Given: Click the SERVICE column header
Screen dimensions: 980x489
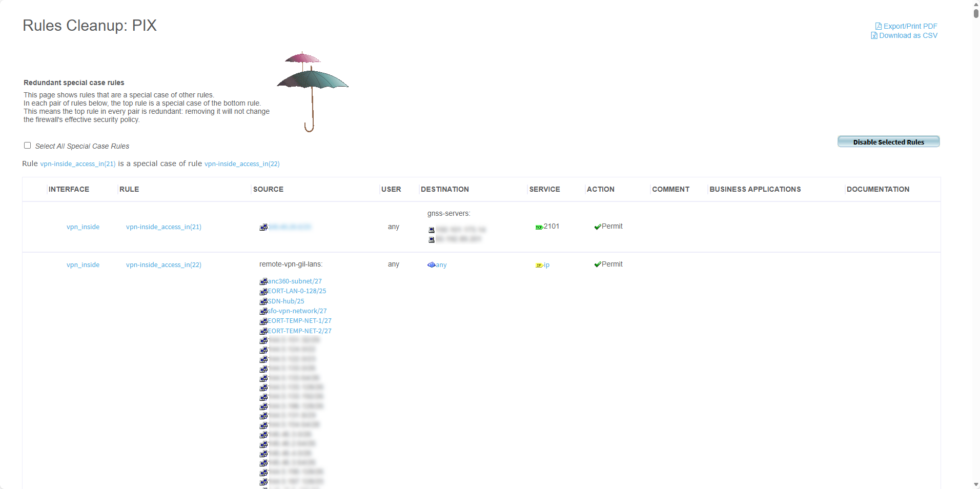Looking at the screenshot, I should [544, 189].
